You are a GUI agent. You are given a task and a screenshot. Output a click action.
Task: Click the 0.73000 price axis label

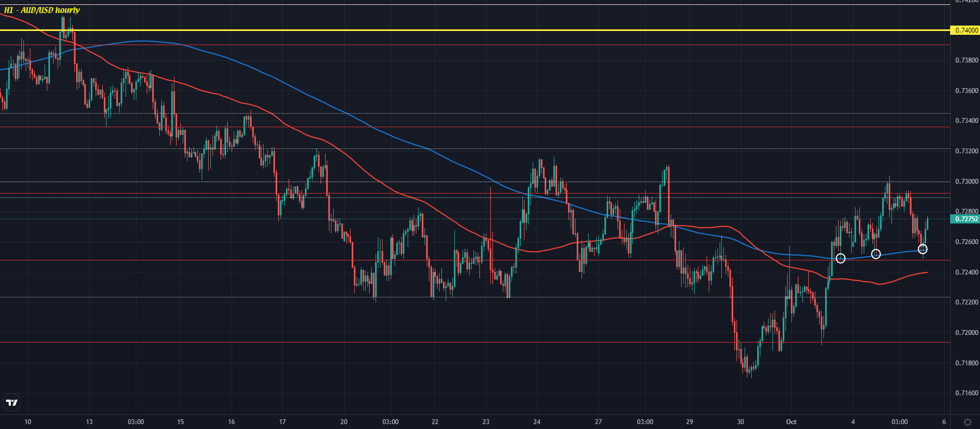coord(966,182)
